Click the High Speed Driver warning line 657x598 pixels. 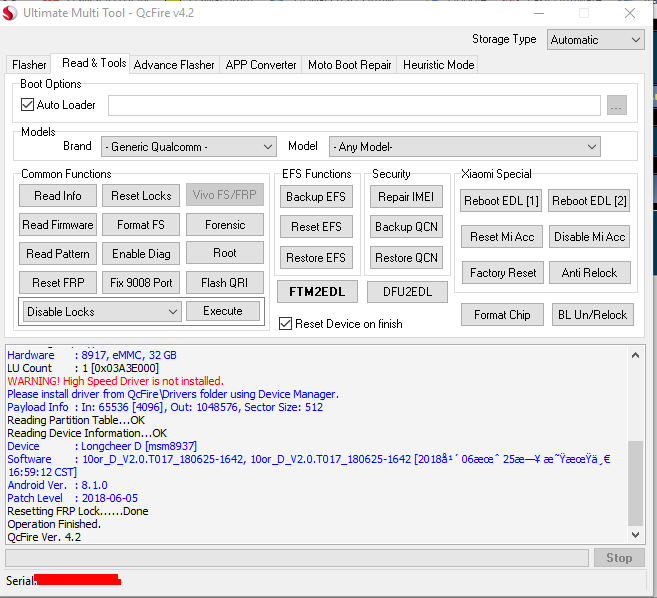(x=116, y=381)
